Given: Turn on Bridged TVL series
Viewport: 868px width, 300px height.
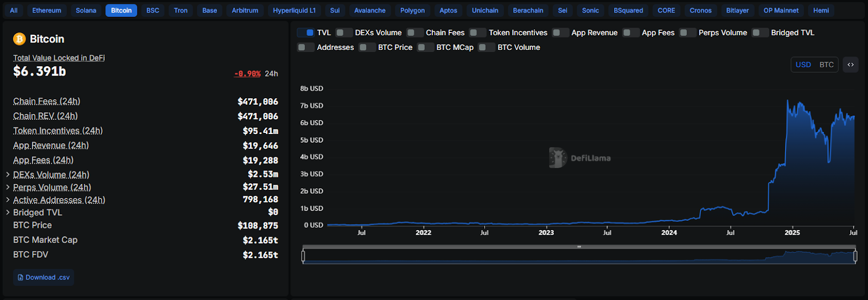Looking at the screenshot, I should (760, 33).
